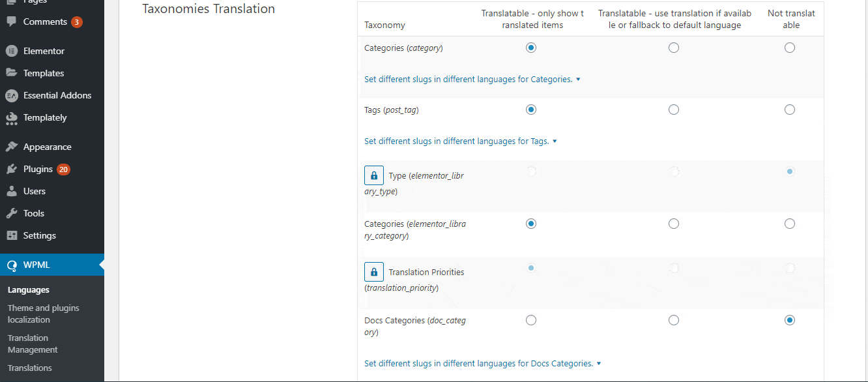
Task: Open the Translations page
Action: (29, 368)
